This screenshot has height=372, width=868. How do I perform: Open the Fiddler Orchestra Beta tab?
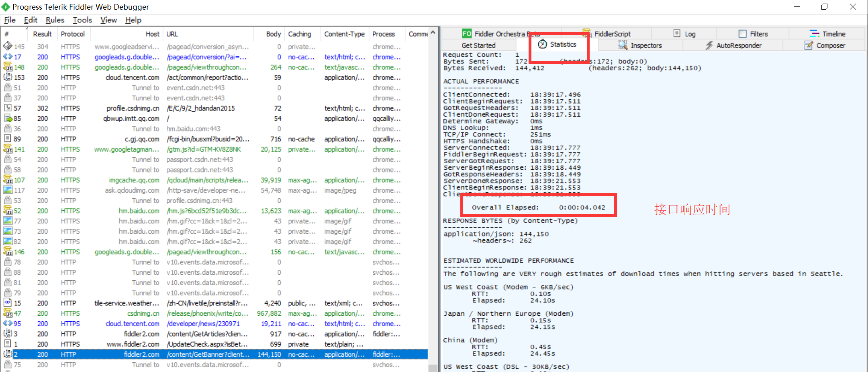(x=500, y=34)
